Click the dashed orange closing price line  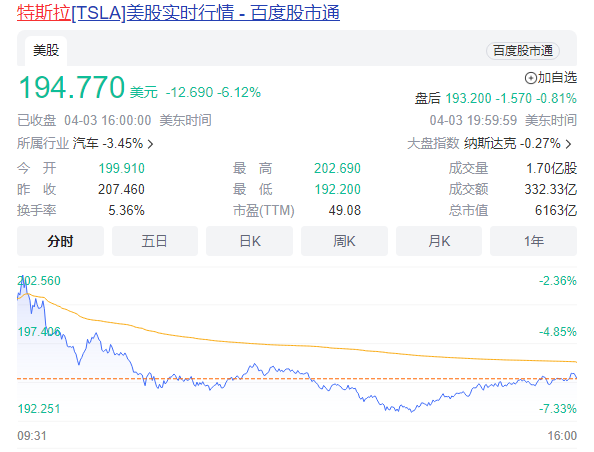tap(297, 378)
